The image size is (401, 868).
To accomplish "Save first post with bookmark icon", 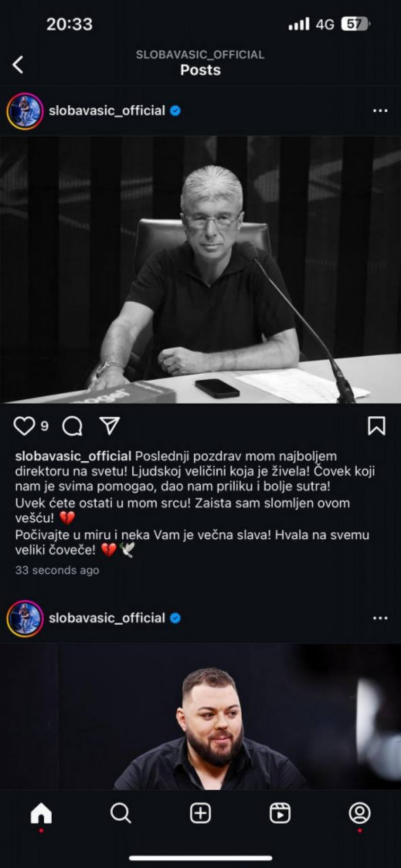I will tap(376, 426).
